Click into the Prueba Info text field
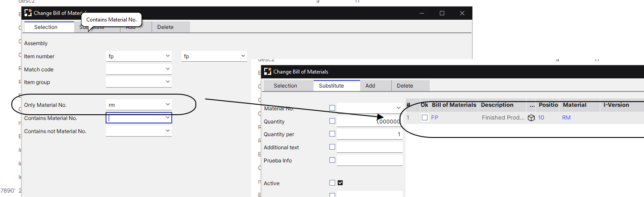The image size is (644, 197). click(x=369, y=161)
